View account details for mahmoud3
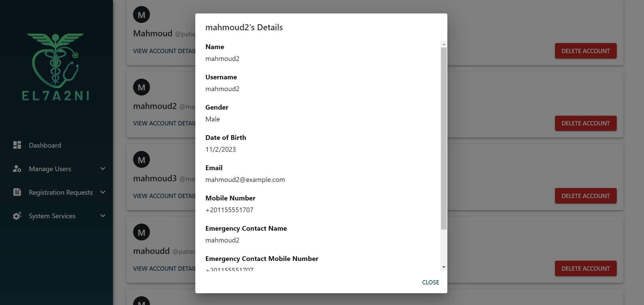 (x=164, y=196)
